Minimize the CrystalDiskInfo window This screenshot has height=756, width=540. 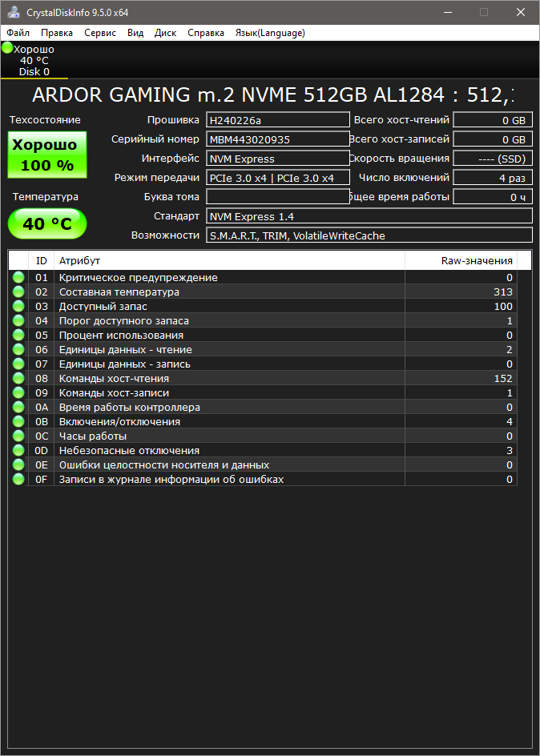tap(448, 12)
